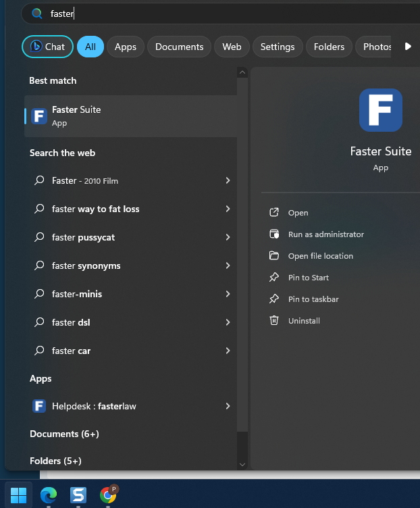
Task: Switch to Documents filter tab
Action: [179, 47]
